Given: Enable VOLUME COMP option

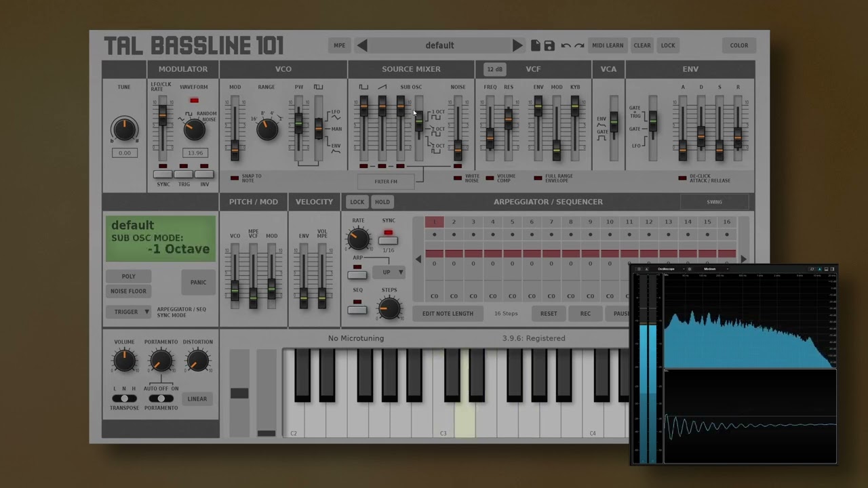Looking at the screenshot, I should (490, 178).
